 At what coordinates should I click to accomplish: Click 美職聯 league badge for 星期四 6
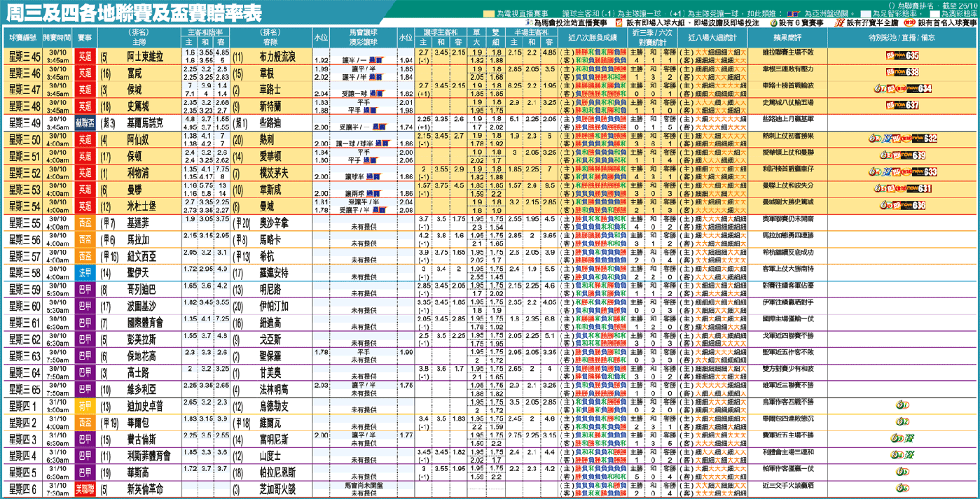pos(85,489)
